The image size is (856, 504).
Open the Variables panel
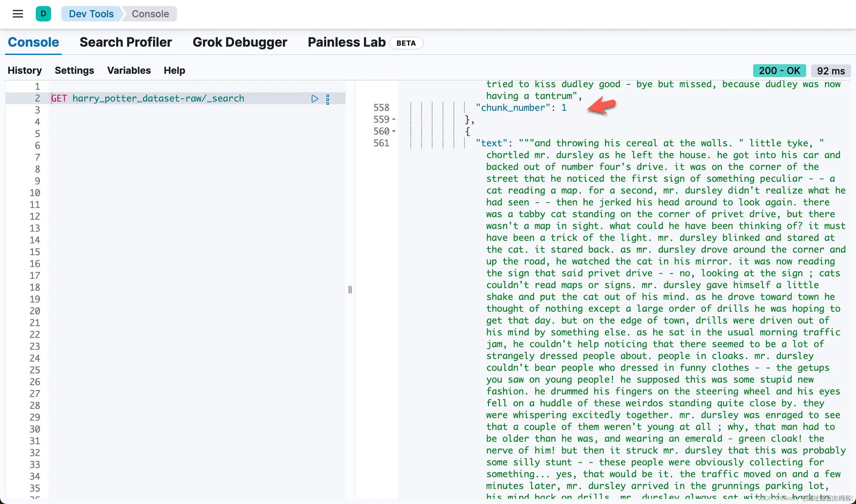(129, 70)
